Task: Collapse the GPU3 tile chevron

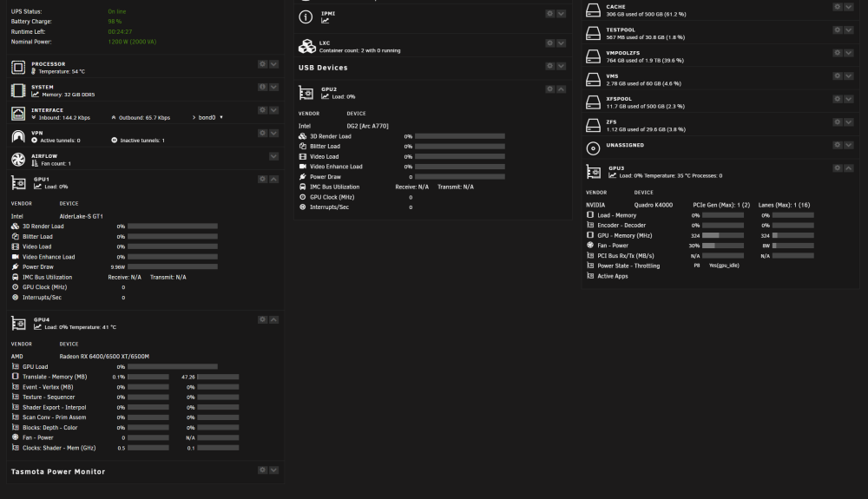Action: (849, 168)
